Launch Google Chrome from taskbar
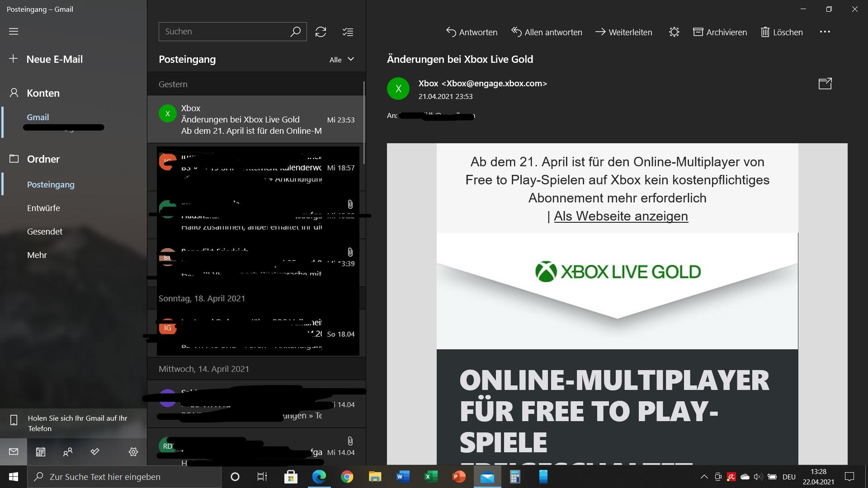This screenshot has width=868, height=488. coord(347,477)
